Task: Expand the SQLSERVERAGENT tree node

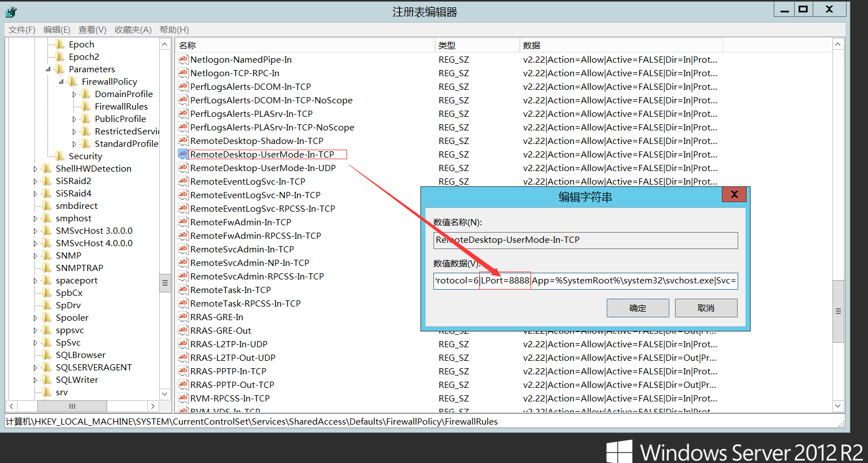Action: pos(36,368)
